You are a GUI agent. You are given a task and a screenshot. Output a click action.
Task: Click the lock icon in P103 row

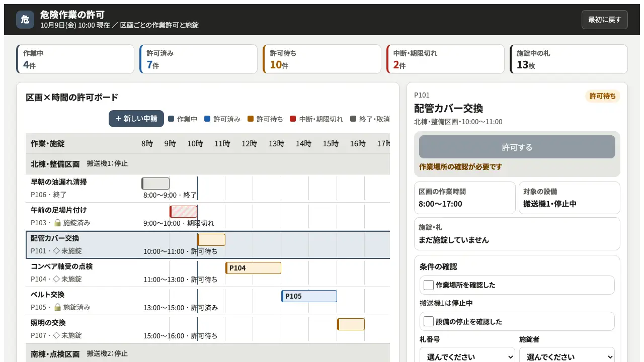click(57, 223)
